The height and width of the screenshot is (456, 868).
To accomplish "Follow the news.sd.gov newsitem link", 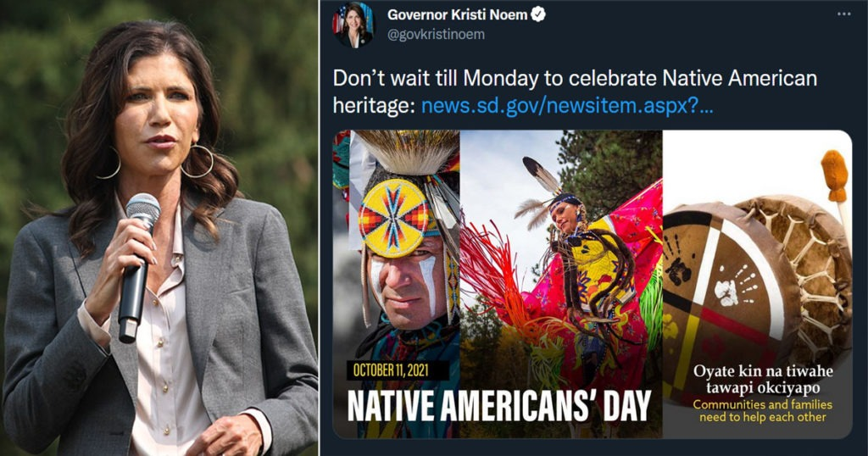I will (x=567, y=105).
